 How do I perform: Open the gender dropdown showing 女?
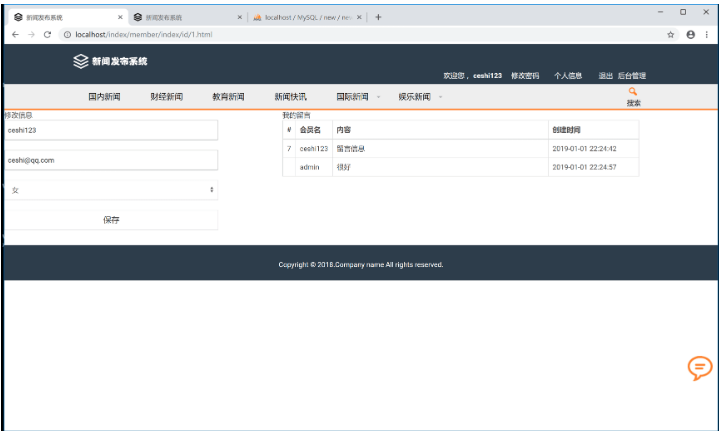110,189
